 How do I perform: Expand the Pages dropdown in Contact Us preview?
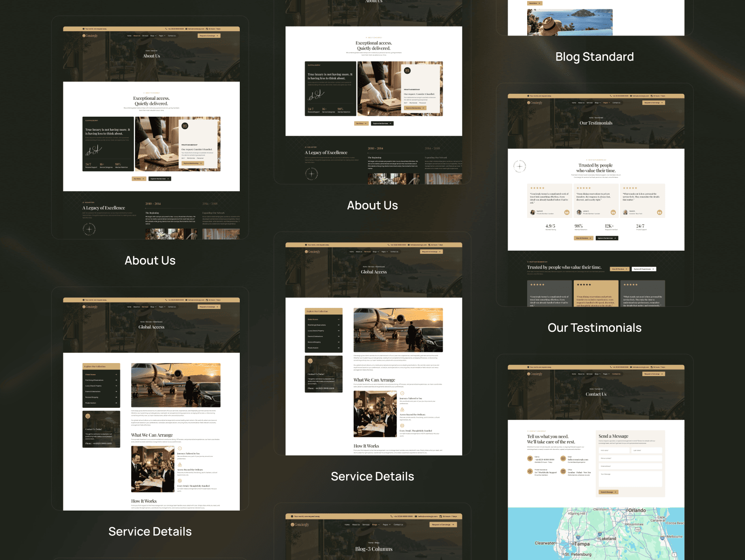pyautogui.click(x=606, y=374)
